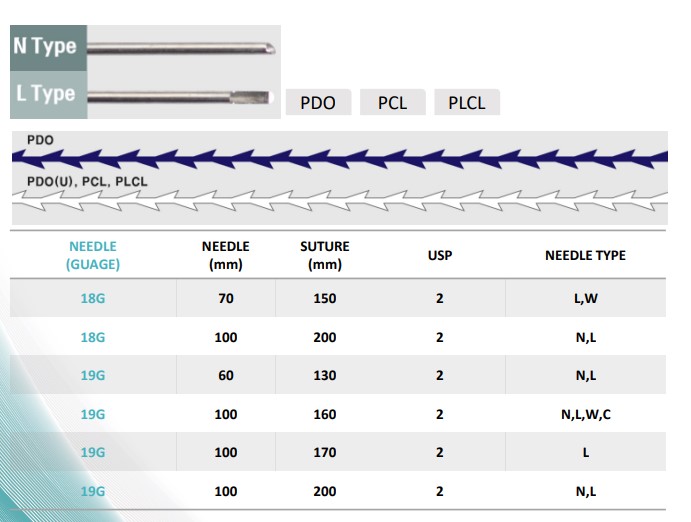Select the 130 suture length cell
Screen dimensions: 691x522
[x=325, y=376]
